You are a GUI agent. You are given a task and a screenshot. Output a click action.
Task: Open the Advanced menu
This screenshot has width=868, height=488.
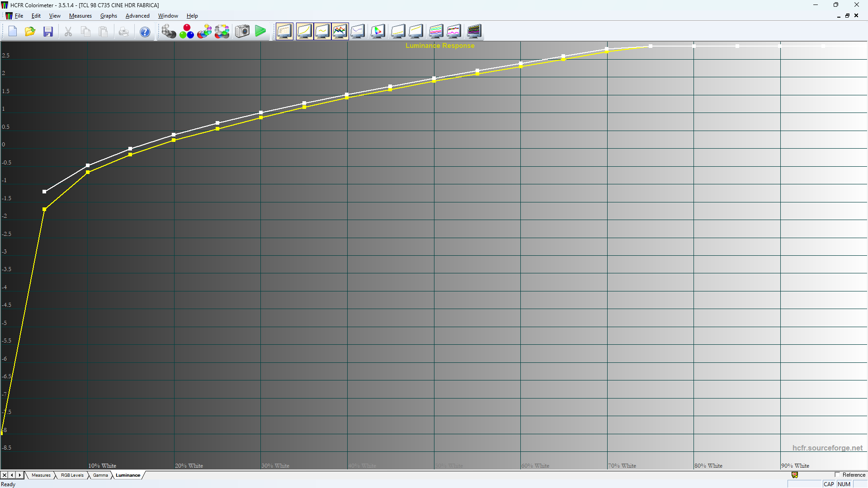coord(137,16)
